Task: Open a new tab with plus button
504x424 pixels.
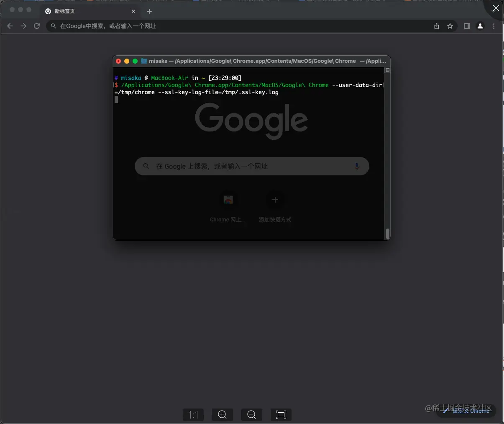Action: [x=149, y=11]
